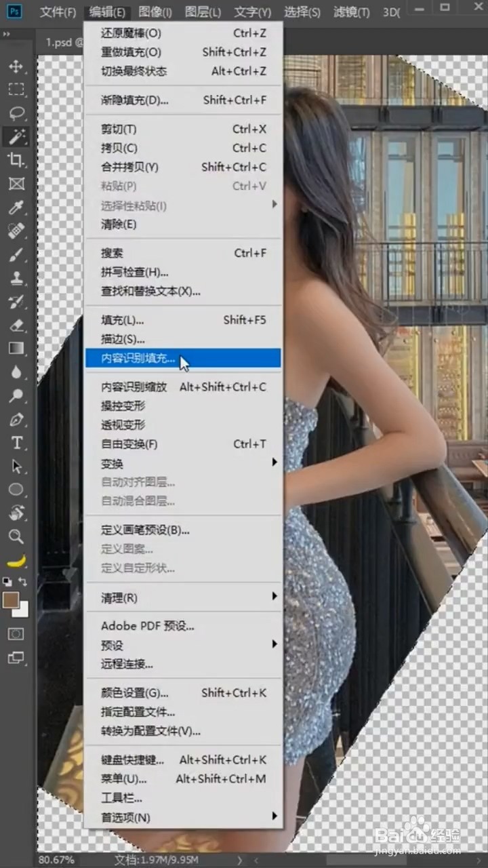Screen dimensions: 488x868
Task: Choose 操控变形 menu entry
Action: (x=183, y=406)
